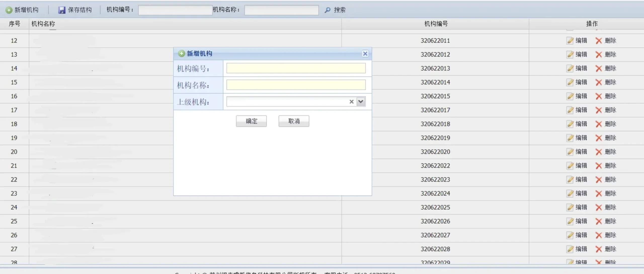Click 删除 link for row 320622024
Viewport: 644px width, 274px height.
pos(610,194)
